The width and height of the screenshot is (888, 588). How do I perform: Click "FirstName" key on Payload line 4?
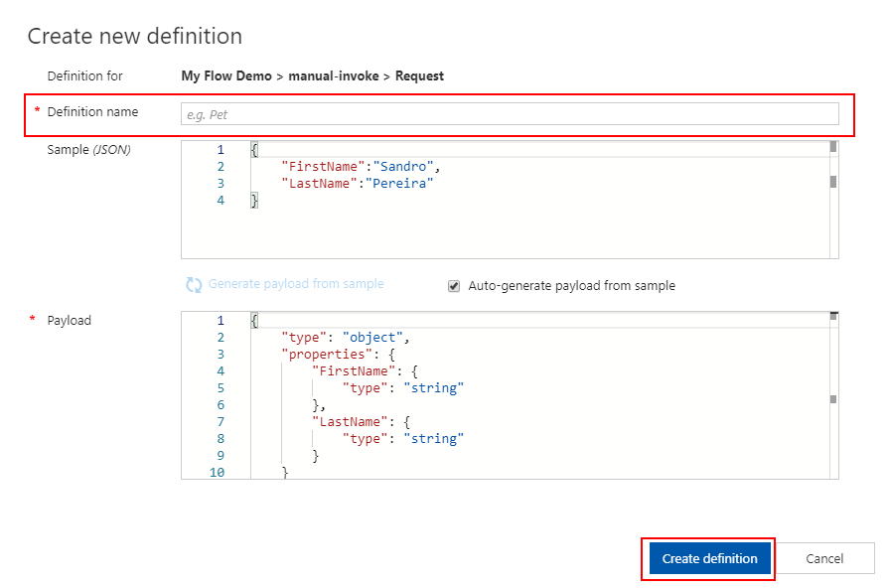coord(352,371)
